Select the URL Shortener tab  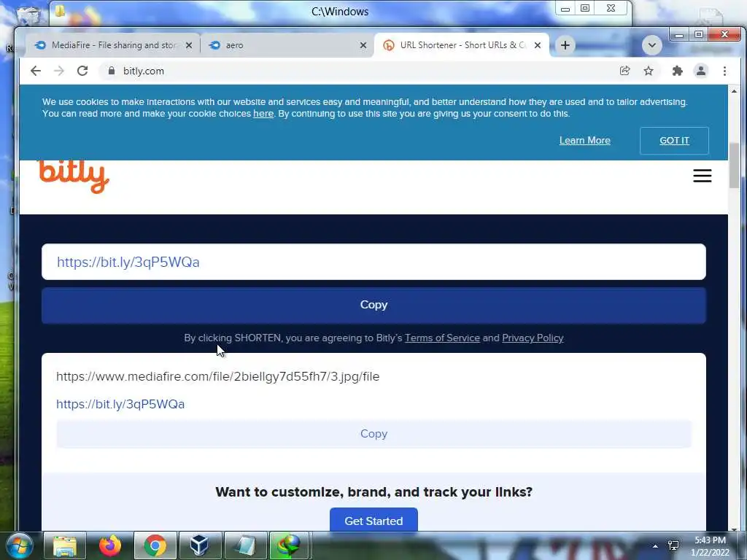click(x=462, y=45)
